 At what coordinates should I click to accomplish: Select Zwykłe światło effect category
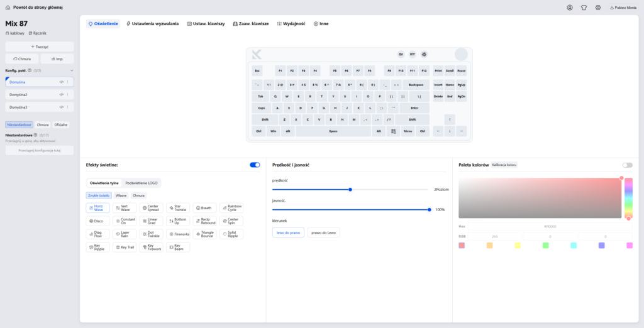(x=99, y=195)
